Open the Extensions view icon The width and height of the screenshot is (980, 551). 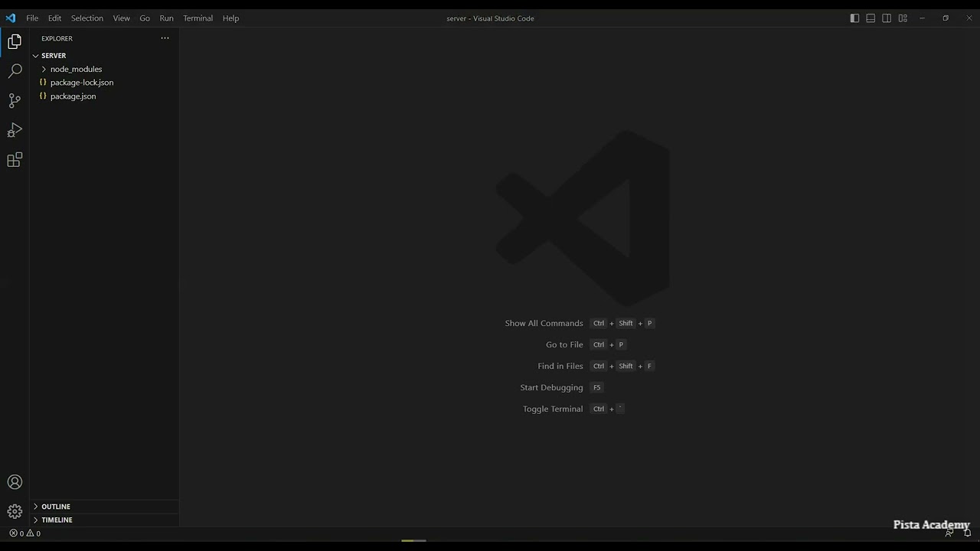(x=15, y=159)
